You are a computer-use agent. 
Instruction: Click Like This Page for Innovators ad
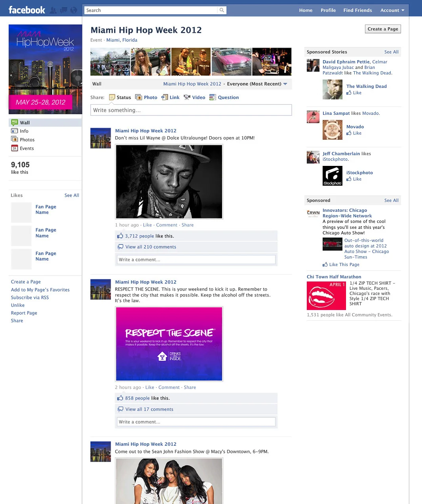(341, 264)
